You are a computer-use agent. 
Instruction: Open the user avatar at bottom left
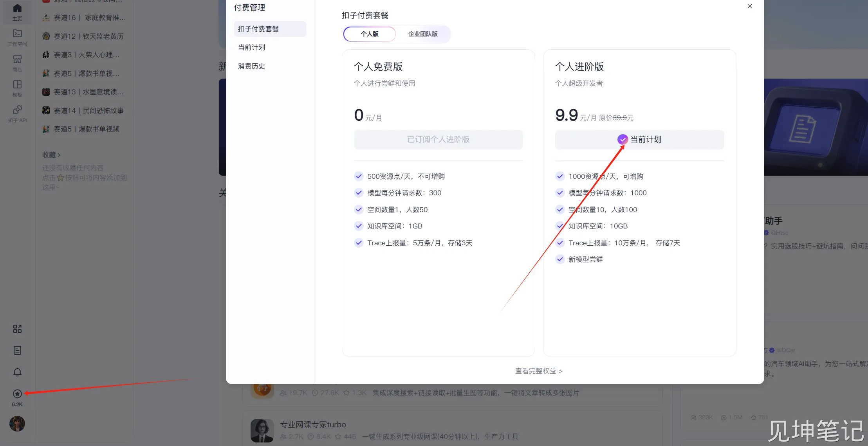coord(17,424)
